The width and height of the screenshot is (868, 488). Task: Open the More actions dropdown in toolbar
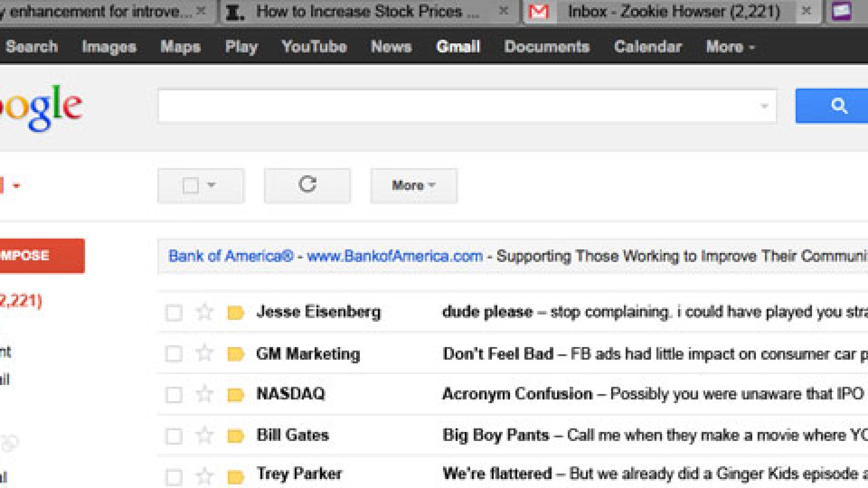click(x=414, y=185)
